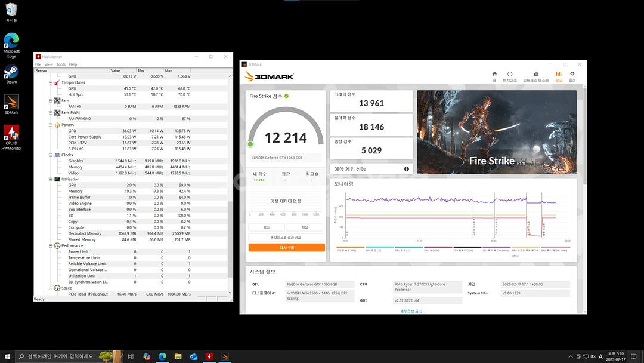Select the Dedicated Memory row
Screen dimensions: 644x363
(x=131, y=233)
